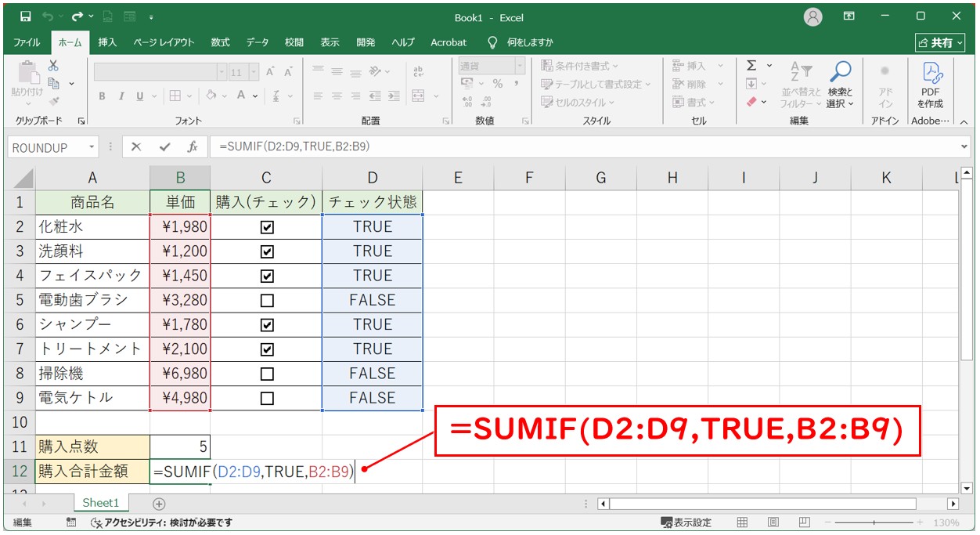Open the Name Box dropdown arrow
The width and height of the screenshot is (980, 535).
pos(92,147)
